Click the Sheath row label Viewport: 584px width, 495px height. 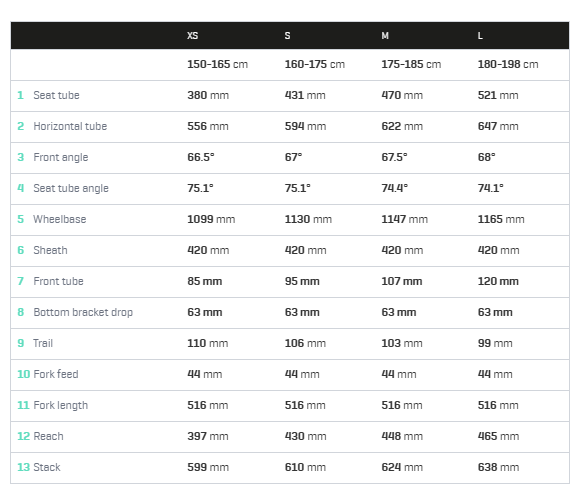(x=50, y=250)
